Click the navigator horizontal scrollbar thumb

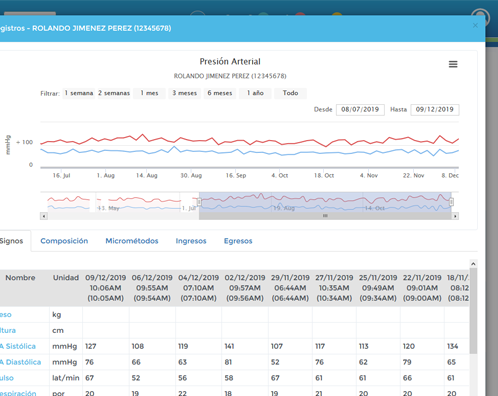325,216
